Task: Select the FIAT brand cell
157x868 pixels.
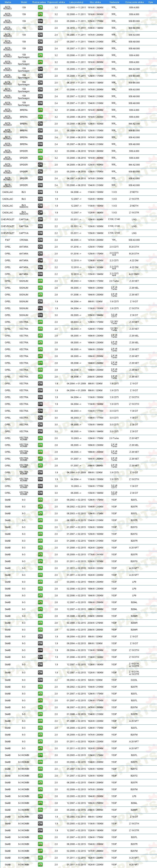Action: (x=8, y=240)
